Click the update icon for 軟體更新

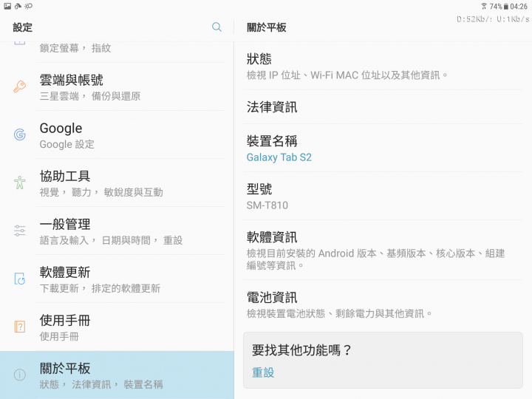[x=20, y=279]
